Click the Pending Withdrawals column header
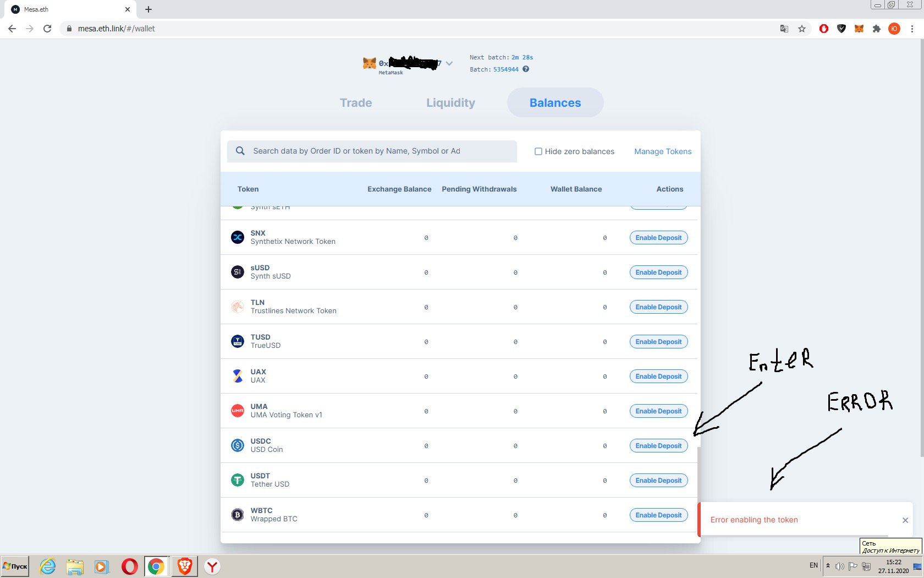Screen dimensions: 924x578 [479, 189]
